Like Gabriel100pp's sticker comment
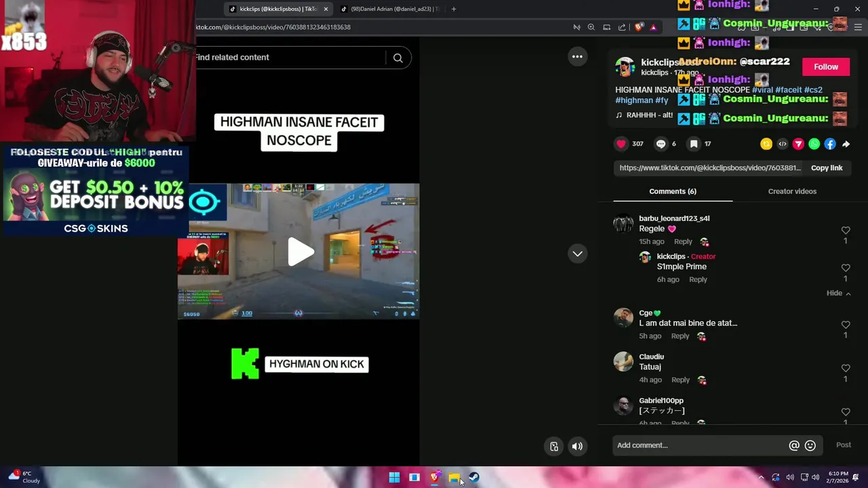The width and height of the screenshot is (868, 488). (846, 412)
